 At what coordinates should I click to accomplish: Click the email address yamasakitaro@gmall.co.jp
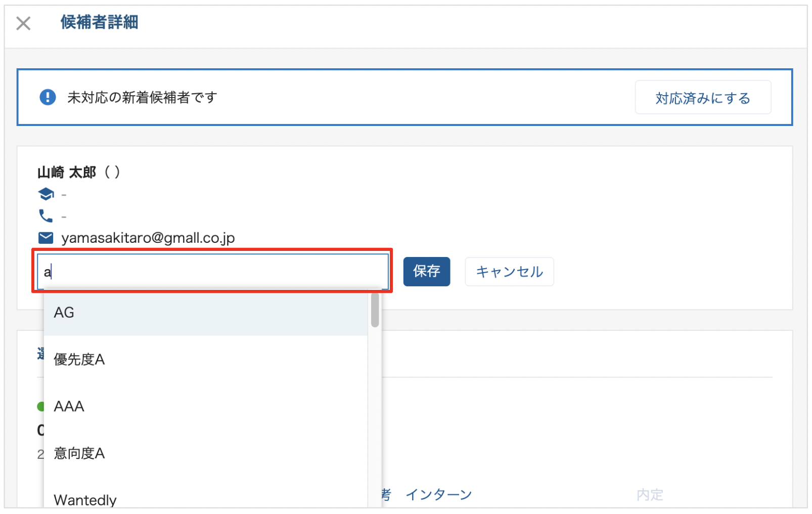(x=148, y=238)
